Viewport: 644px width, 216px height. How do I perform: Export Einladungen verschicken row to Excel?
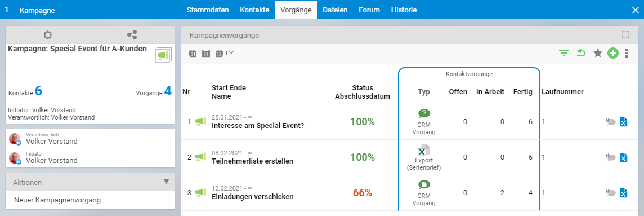point(624,192)
